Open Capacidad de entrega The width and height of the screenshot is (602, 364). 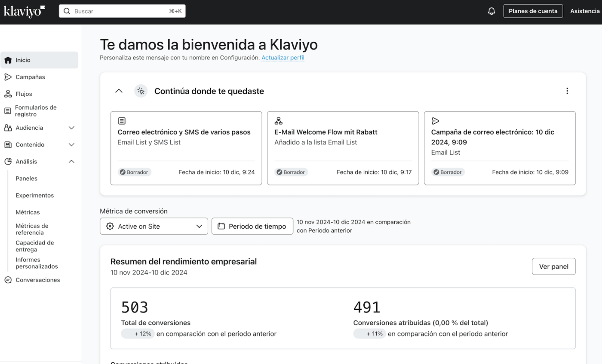[x=35, y=246]
